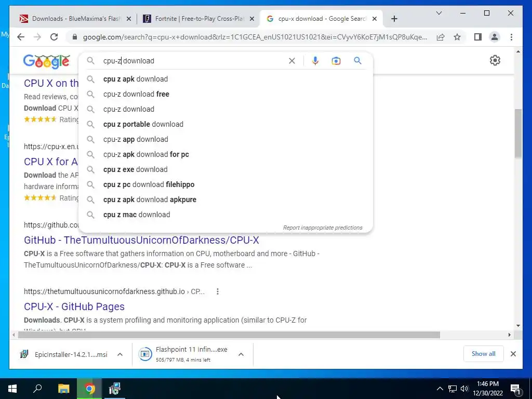The height and width of the screenshot is (399, 532).
Task: Select cpu-x download Google Search tab
Action: pos(321,19)
